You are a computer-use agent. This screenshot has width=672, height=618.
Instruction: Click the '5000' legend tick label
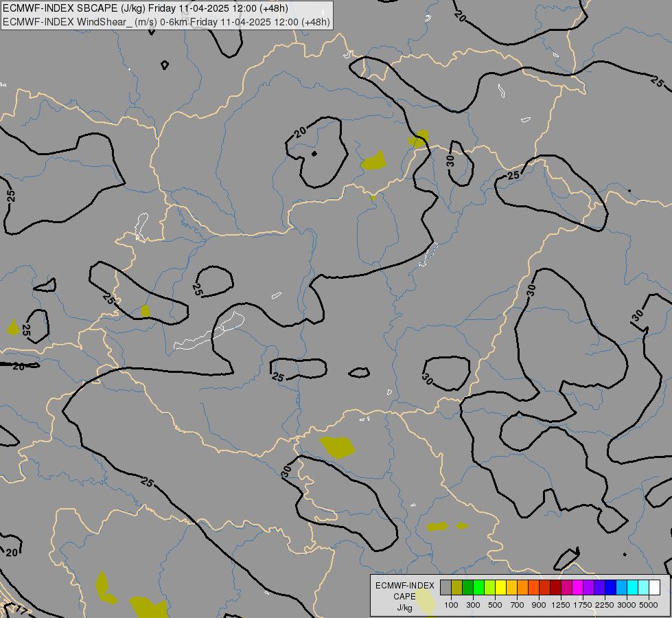[649, 605]
